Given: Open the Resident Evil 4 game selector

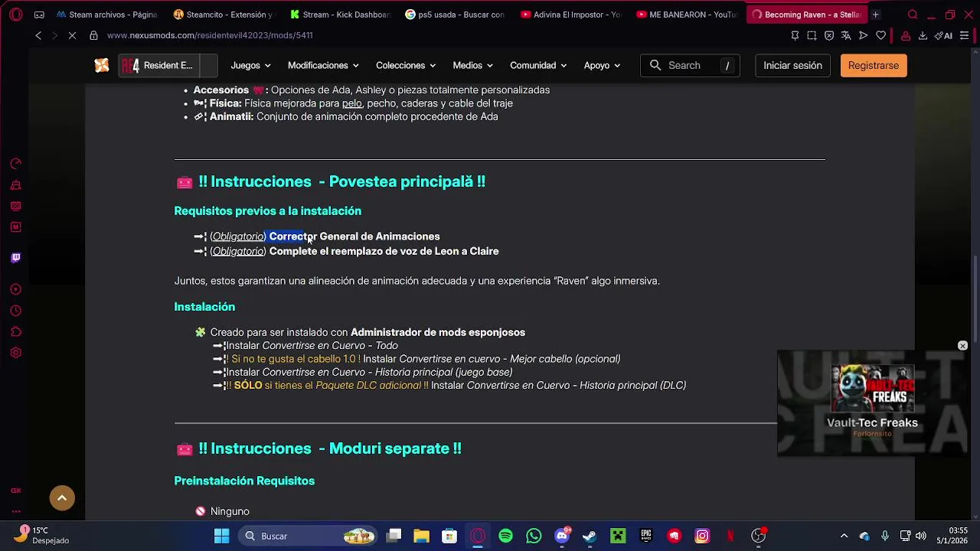Looking at the screenshot, I should [x=168, y=66].
